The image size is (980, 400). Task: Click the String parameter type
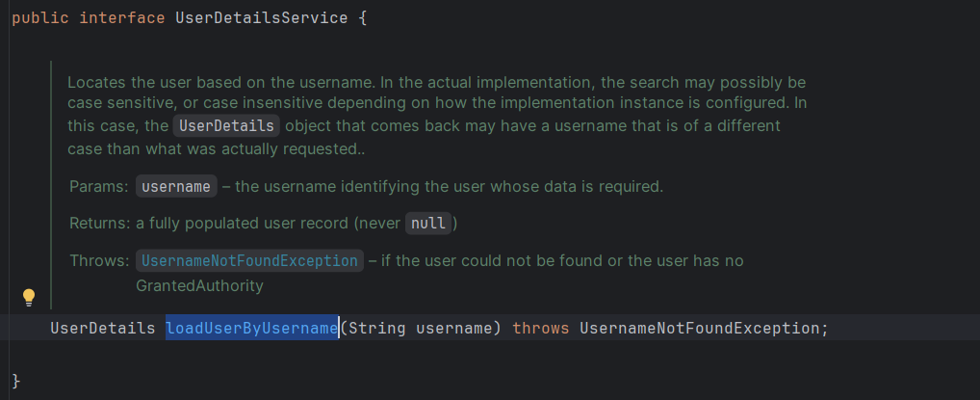coord(376,329)
